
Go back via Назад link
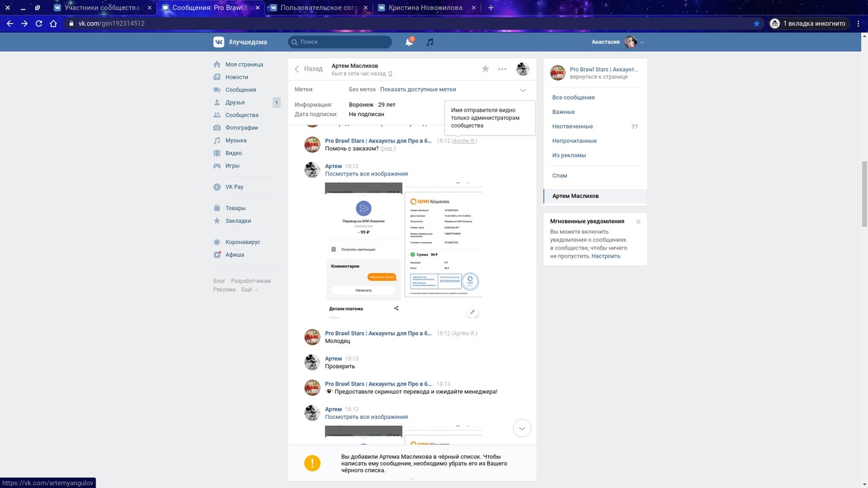[x=309, y=68]
